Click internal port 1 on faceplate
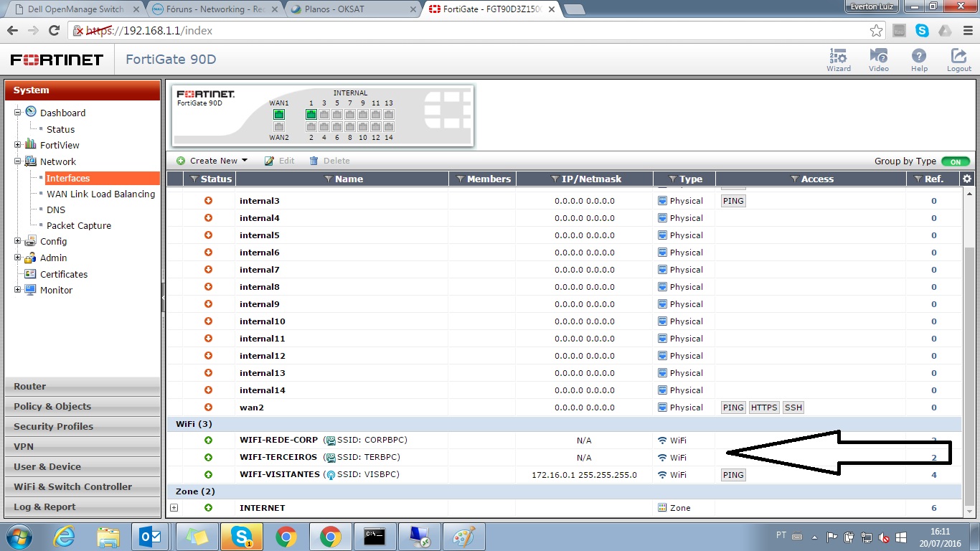 coord(311,114)
